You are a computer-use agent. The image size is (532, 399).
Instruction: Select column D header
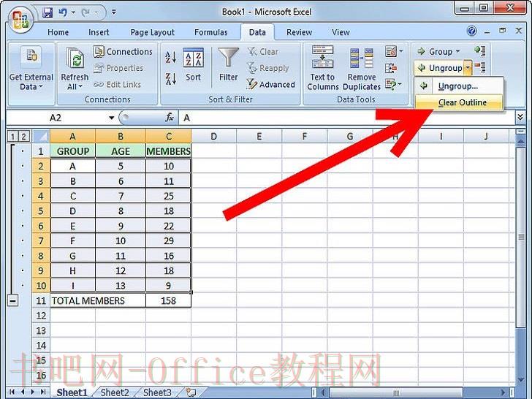(x=213, y=137)
